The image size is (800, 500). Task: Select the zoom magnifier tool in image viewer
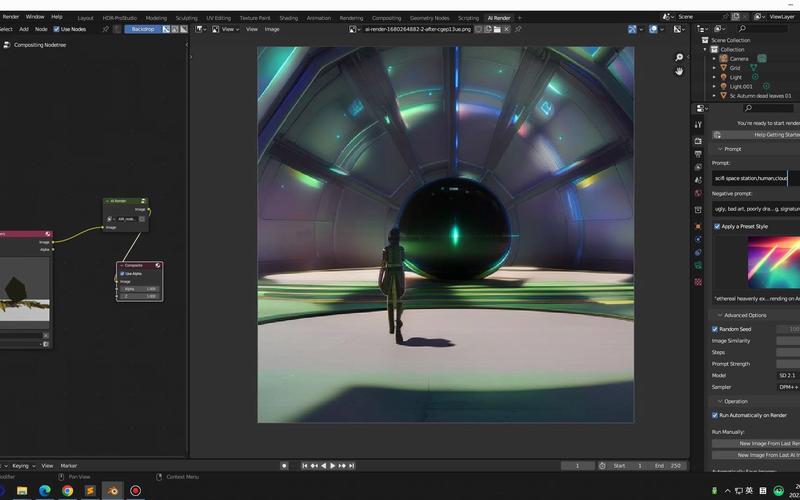coord(679,58)
